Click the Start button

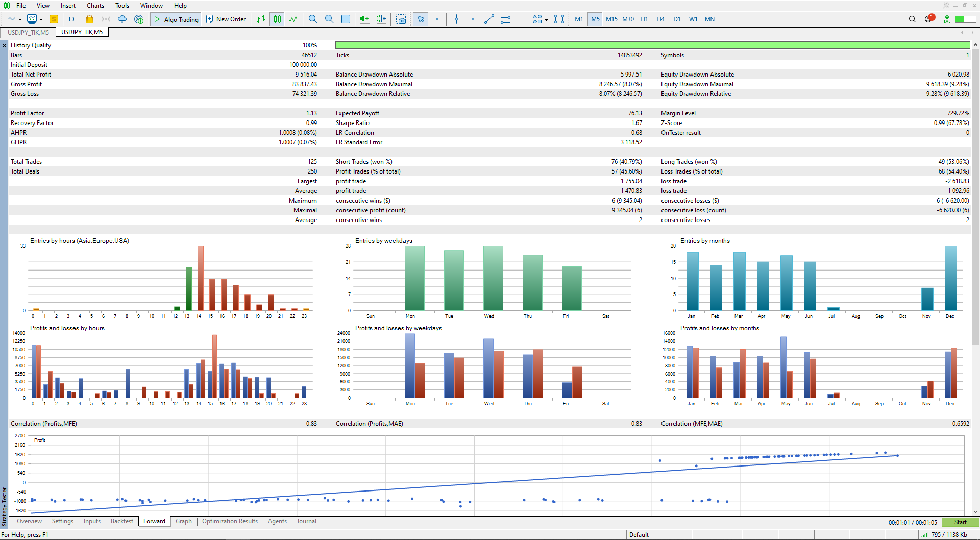coord(960,522)
